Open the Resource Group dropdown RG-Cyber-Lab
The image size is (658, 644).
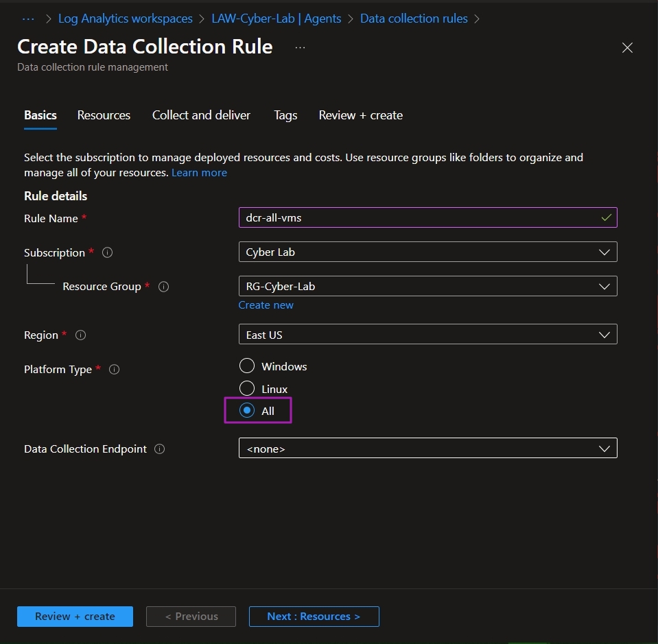click(x=427, y=286)
